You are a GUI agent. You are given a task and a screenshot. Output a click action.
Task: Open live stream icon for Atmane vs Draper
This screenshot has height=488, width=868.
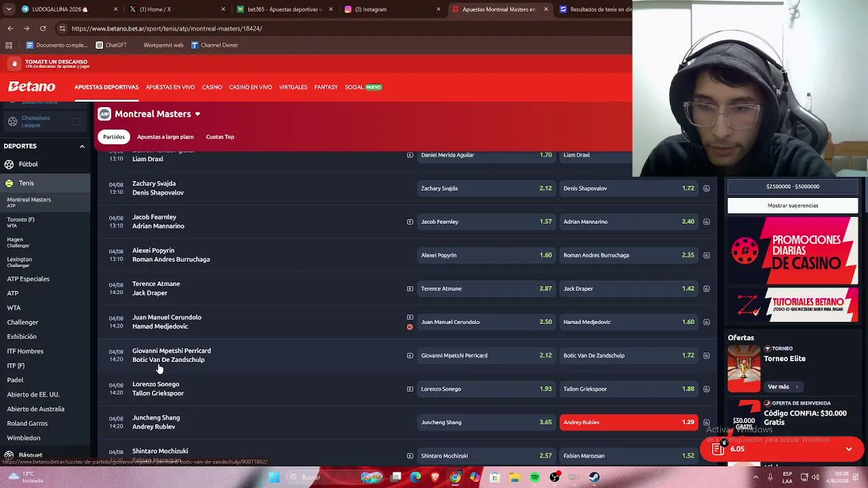410,289
